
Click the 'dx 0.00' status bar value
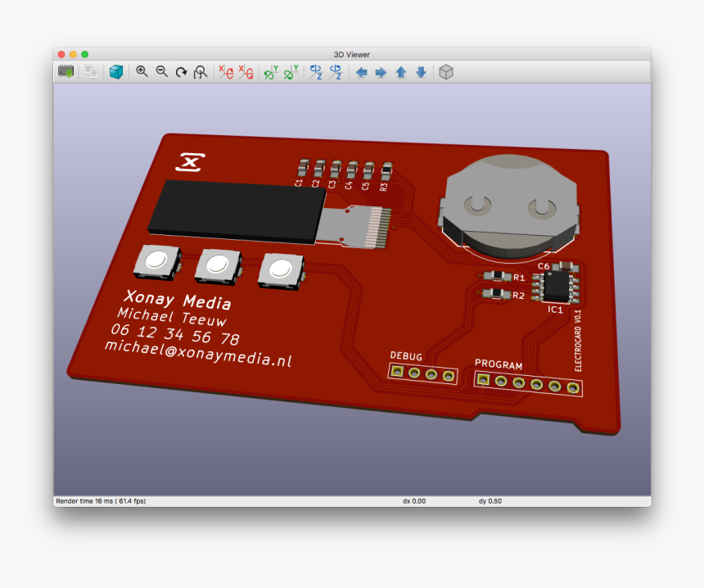(414, 501)
